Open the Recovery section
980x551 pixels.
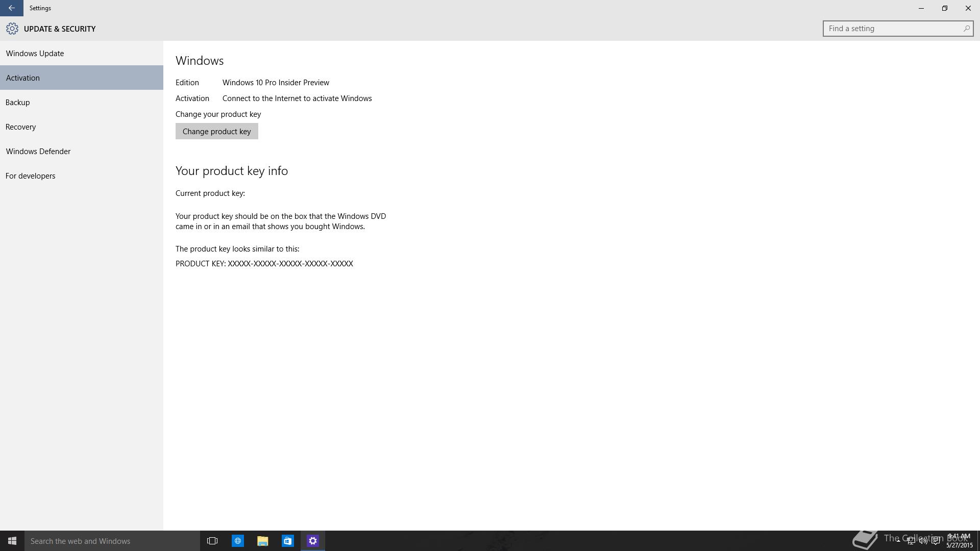(x=82, y=127)
